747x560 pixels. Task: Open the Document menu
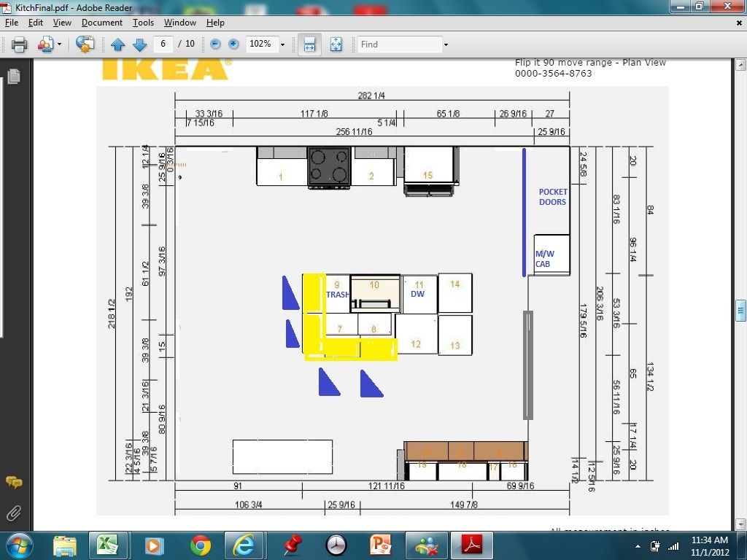[x=101, y=23]
